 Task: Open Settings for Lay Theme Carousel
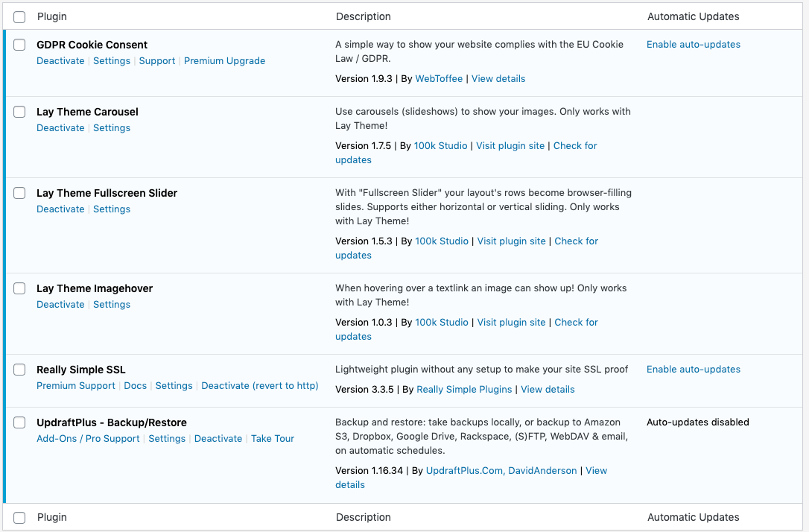(x=112, y=128)
